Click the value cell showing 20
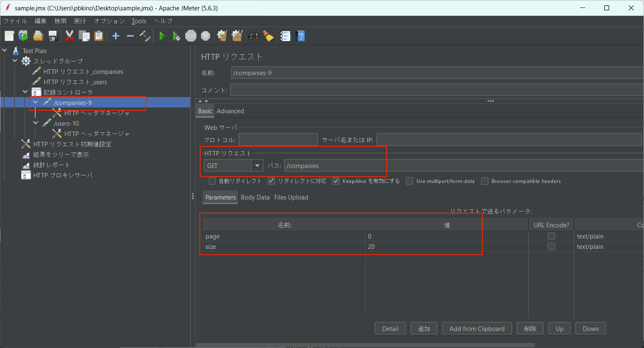The height and width of the screenshot is (348, 644). click(447, 246)
